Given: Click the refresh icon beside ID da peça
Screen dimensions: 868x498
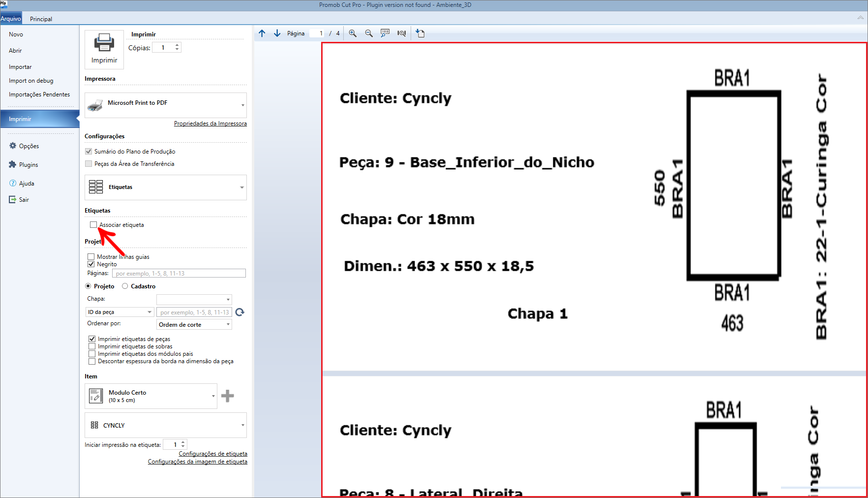Looking at the screenshot, I should click(x=240, y=312).
